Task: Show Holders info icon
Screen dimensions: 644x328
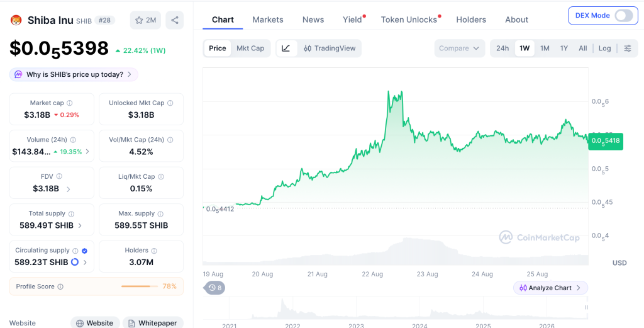Action: tap(154, 251)
